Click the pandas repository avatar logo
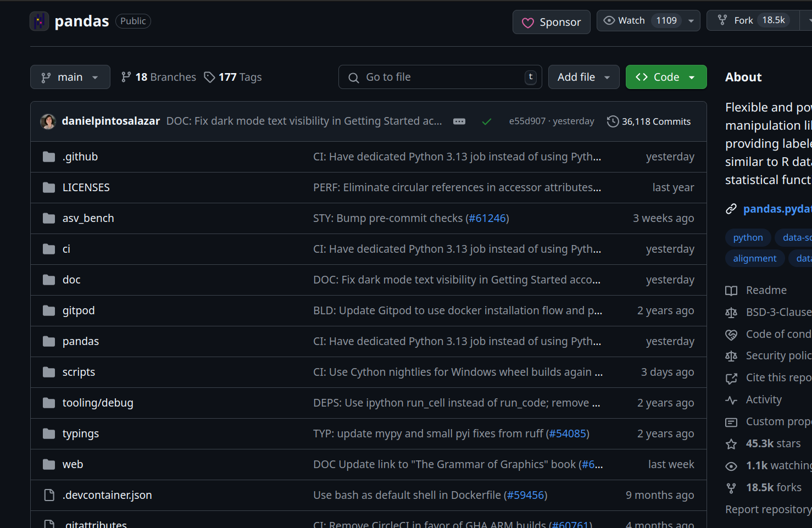Viewport: 812px width, 528px height. (x=39, y=21)
